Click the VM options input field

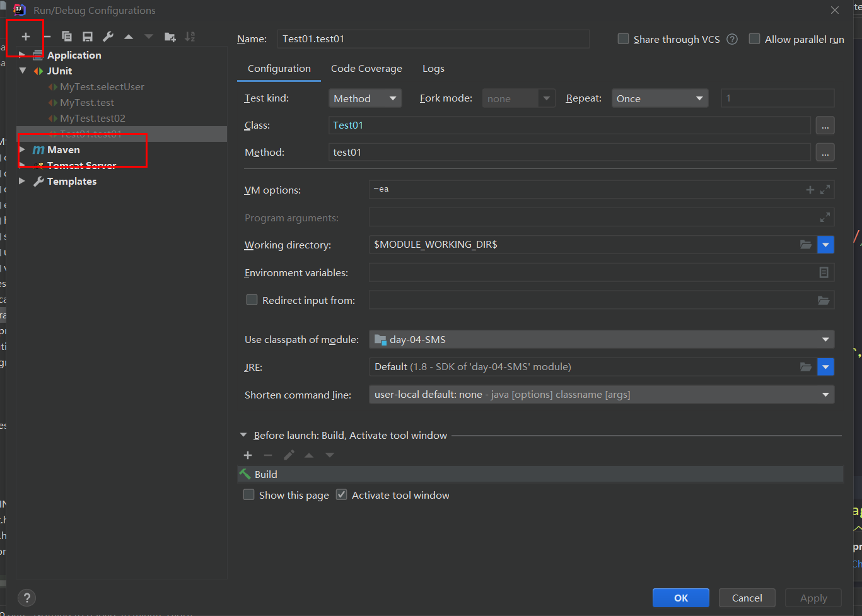pos(568,189)
